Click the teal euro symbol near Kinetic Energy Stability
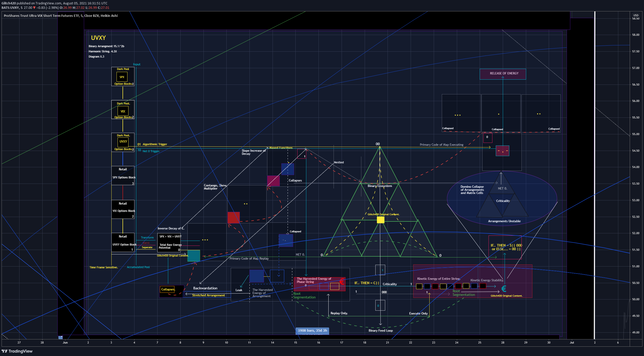This screenshot has height=356, width=644. 504,289
